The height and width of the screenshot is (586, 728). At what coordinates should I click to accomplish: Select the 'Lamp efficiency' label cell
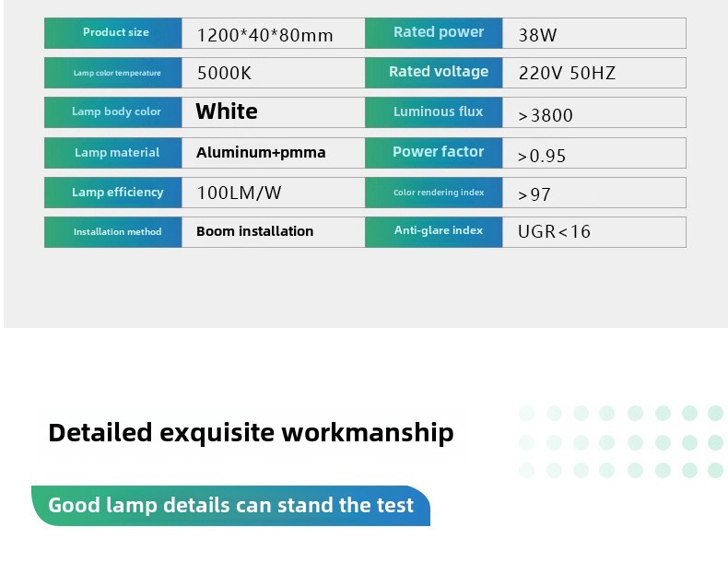click(112, 193)
